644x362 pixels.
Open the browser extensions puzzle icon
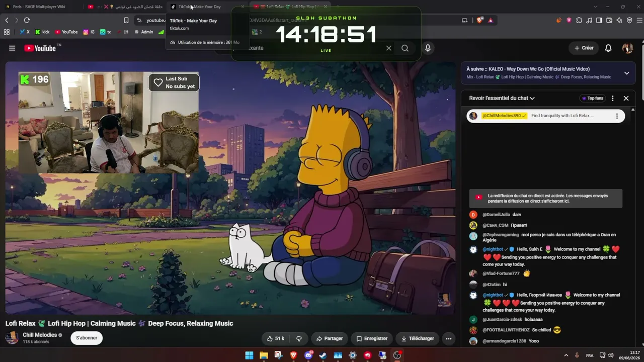[579, 20]
